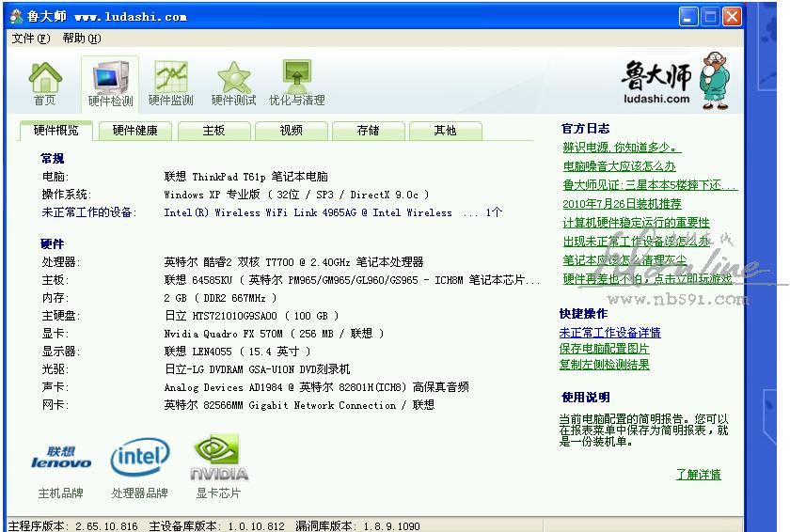Click the Intel processor brand logo

140,457
